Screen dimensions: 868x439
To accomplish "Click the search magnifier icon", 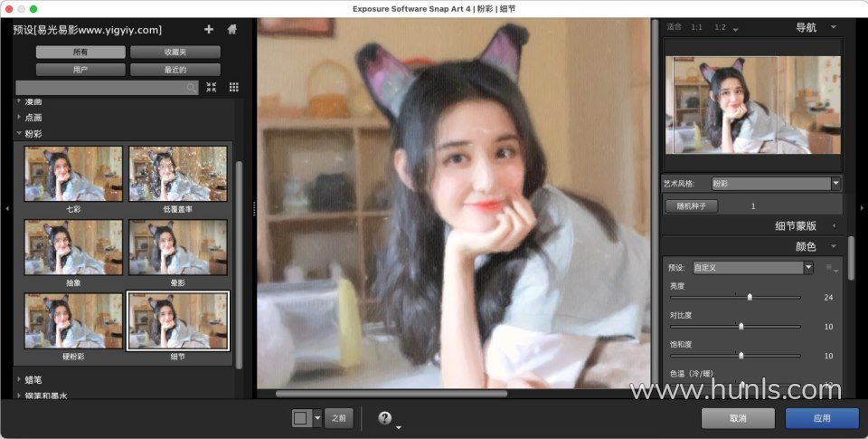I will coord(191,88).
